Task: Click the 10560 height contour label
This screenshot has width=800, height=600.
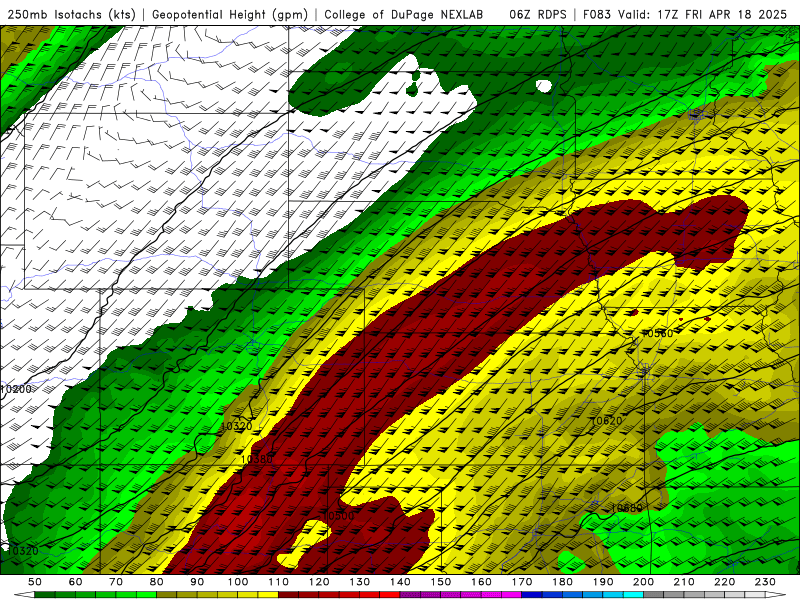Action: (658, 334)
